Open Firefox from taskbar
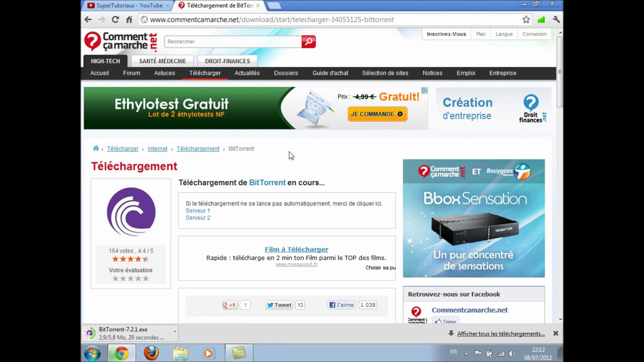Screen dimensions: 644x362 [x=151, y=353]
